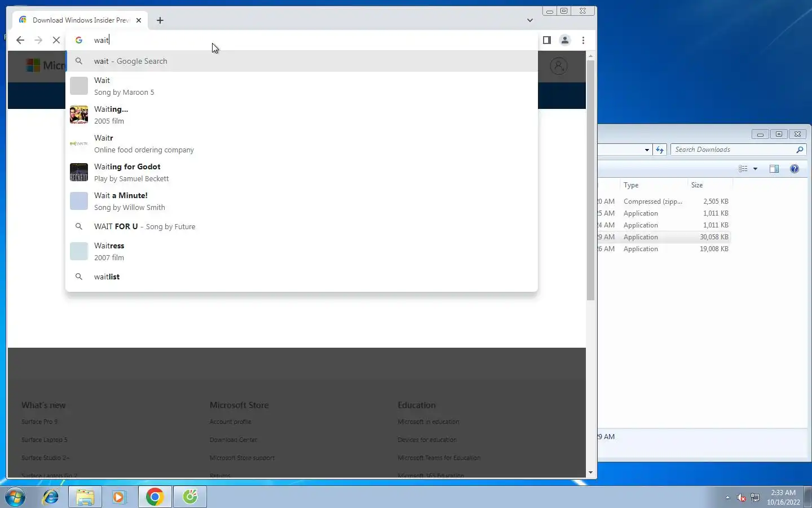The image size is (812, 508).
Task: Click the Google icon in the address bar
Action: coord(79,40)
